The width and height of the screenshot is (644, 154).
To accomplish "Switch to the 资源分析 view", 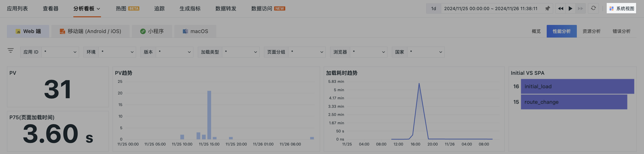I will pyautogui.click(x=591, y=31).
